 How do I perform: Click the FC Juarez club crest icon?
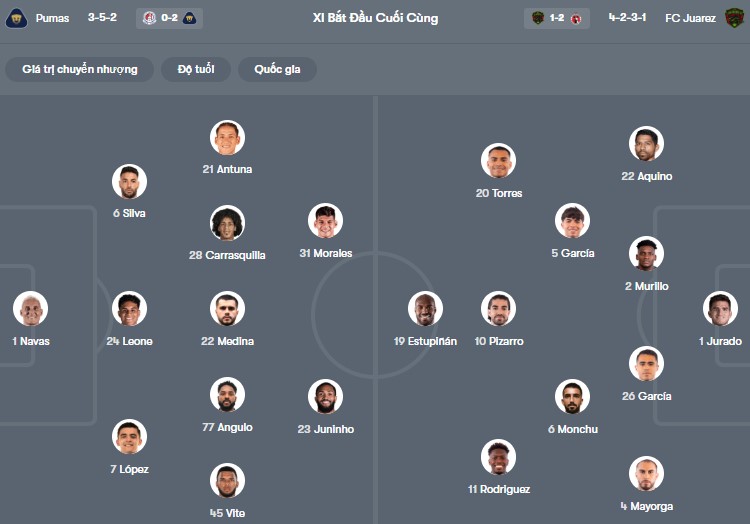click(735, 18)
